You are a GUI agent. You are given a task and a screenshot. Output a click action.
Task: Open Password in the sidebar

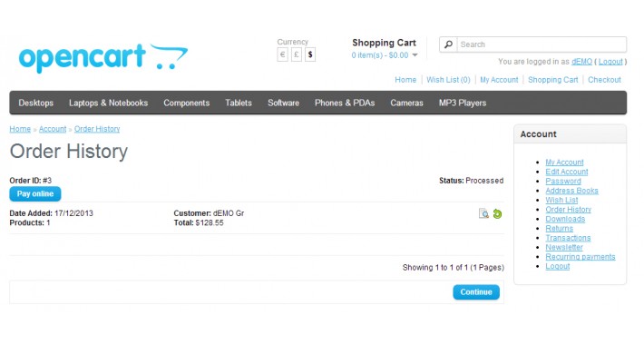coord(563,182)
